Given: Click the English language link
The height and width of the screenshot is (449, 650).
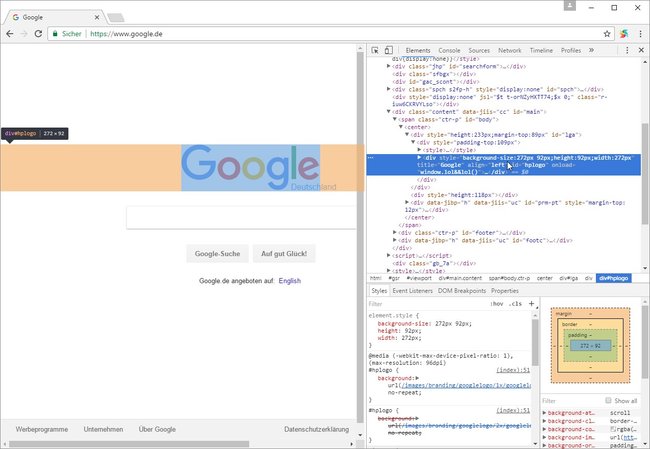Looking at the screenshot, I should [290, 281].
